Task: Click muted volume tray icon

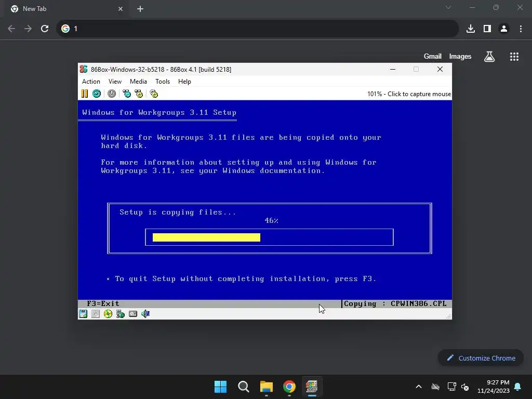Action: coord(465,387)
